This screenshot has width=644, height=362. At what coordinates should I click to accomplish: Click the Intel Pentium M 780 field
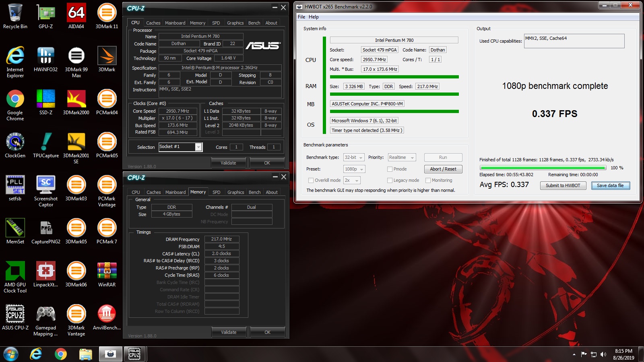click(394, 40)
